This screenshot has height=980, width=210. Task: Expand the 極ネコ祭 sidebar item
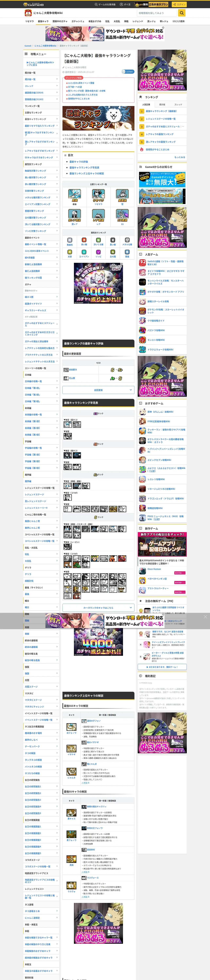(x=41, y=297)
